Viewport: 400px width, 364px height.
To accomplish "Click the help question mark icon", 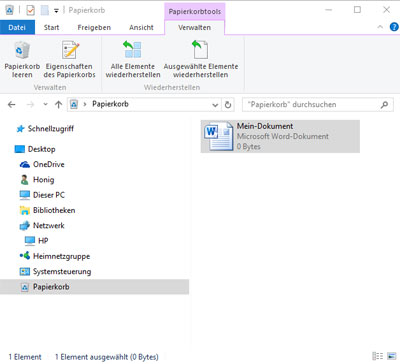I will pos(394,27).
